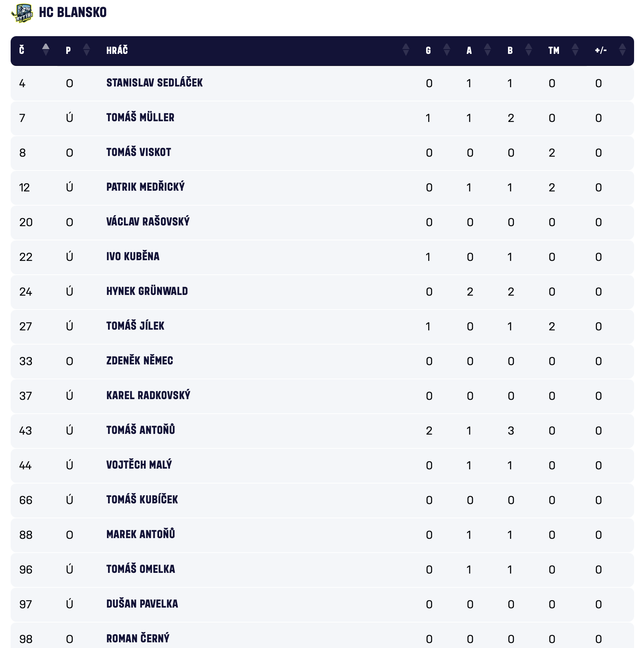Sort by points column arrows
Viewport: 644px width, 648px height.
click(x=529, y=50)
